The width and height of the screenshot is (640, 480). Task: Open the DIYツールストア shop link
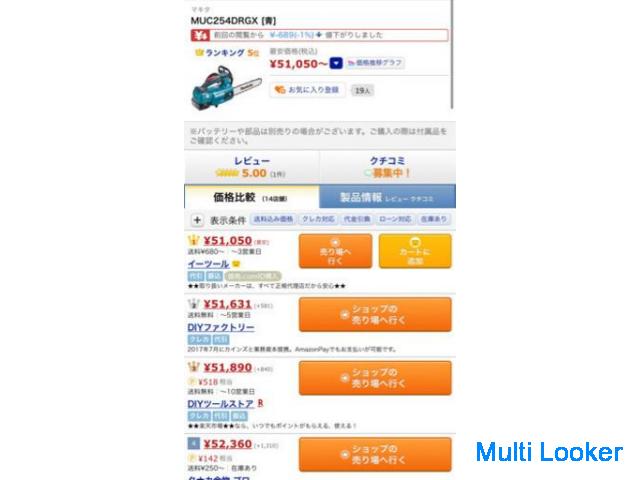(221, 404)
